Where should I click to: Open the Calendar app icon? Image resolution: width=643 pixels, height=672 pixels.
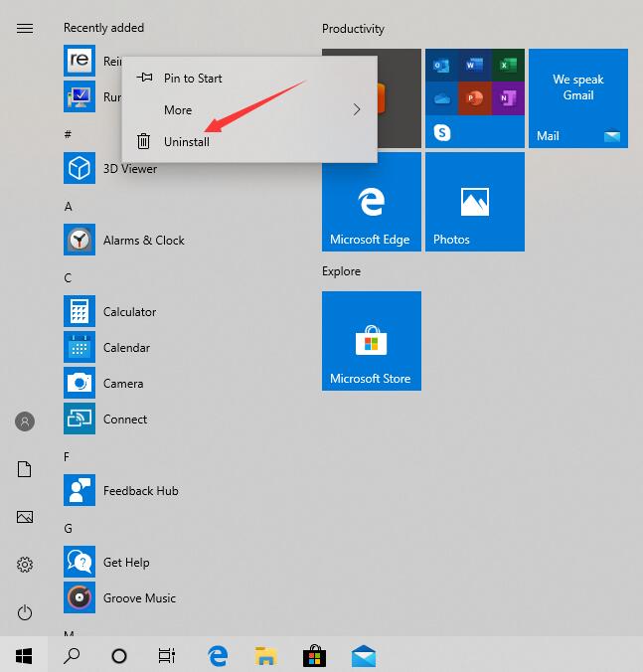click(80, 347)
